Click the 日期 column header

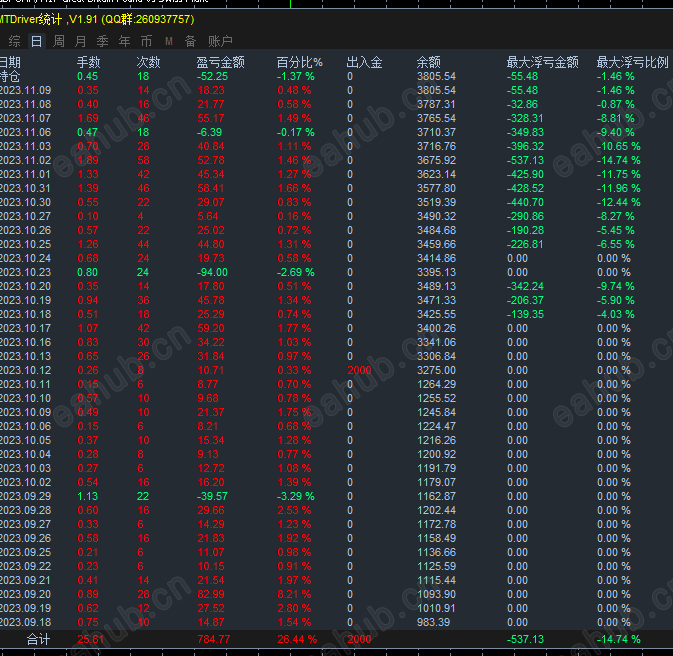[10, 62]
